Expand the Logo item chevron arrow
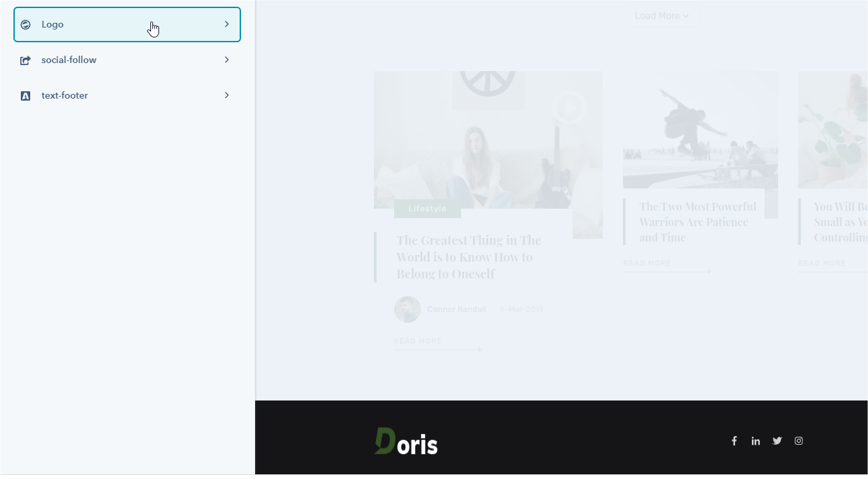 (227, 24)
